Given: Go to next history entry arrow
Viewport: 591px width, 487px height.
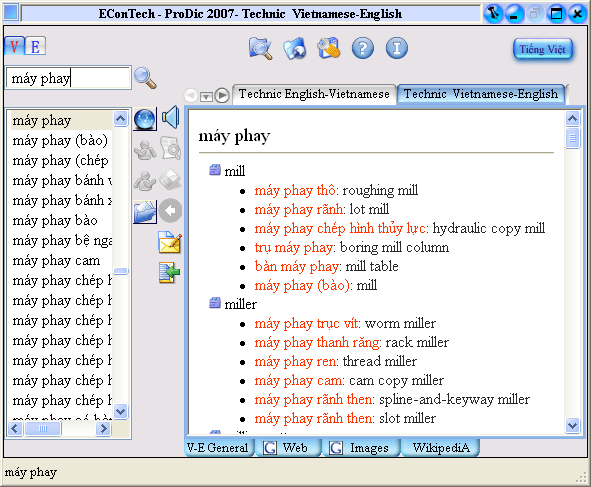Looking at the screenshot, I should (x=222, y=95).
